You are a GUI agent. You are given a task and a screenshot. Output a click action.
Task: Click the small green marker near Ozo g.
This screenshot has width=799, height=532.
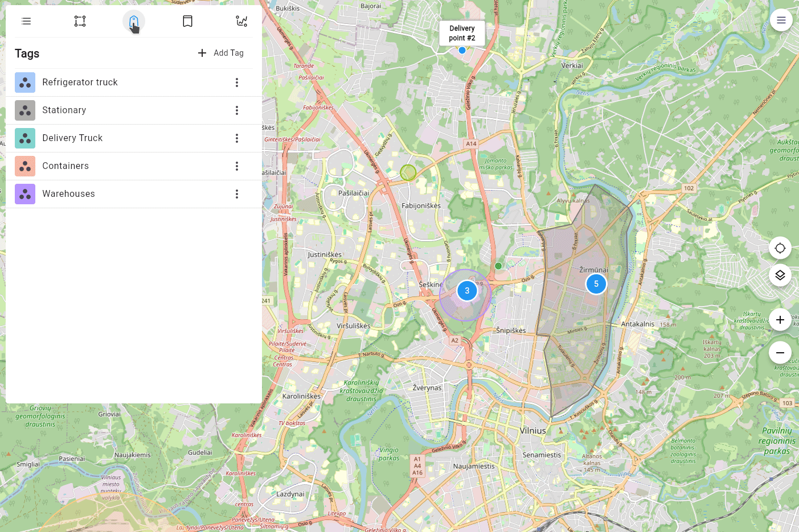(x=498, y=266)
